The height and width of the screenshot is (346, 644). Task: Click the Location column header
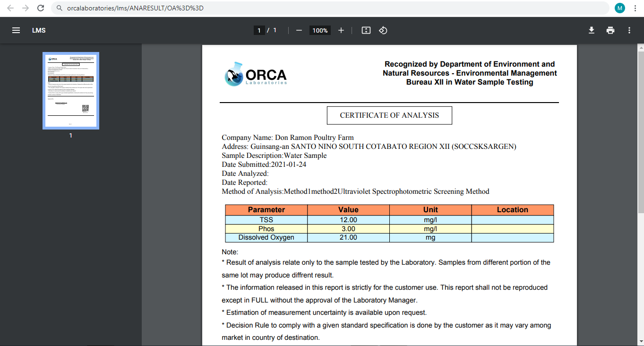coord(513,210)
